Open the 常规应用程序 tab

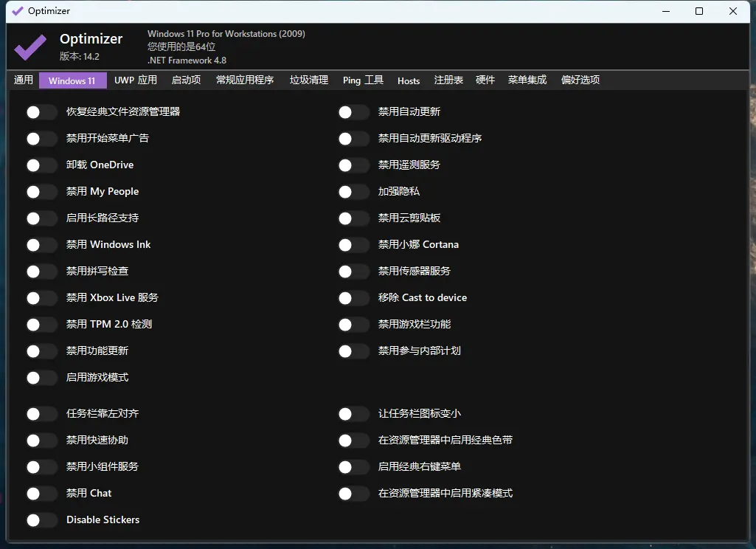(x=245, y=80)
